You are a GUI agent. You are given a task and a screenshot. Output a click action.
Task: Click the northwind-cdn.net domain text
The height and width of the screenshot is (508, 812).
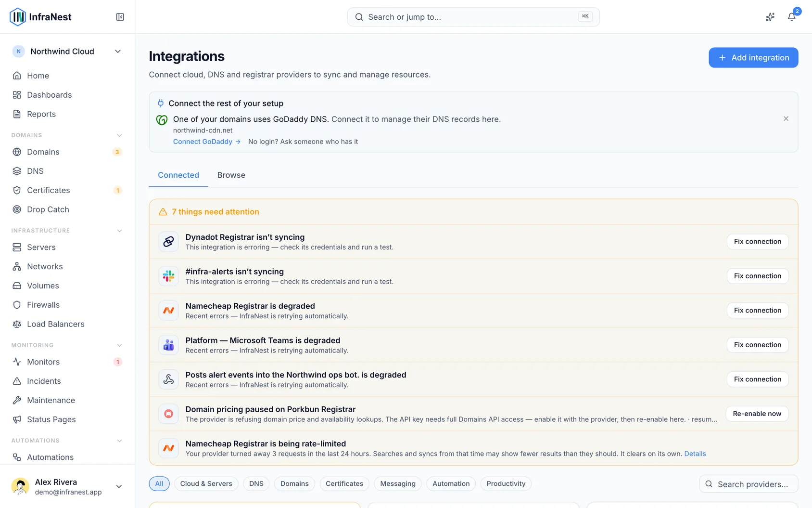point(203,130)
